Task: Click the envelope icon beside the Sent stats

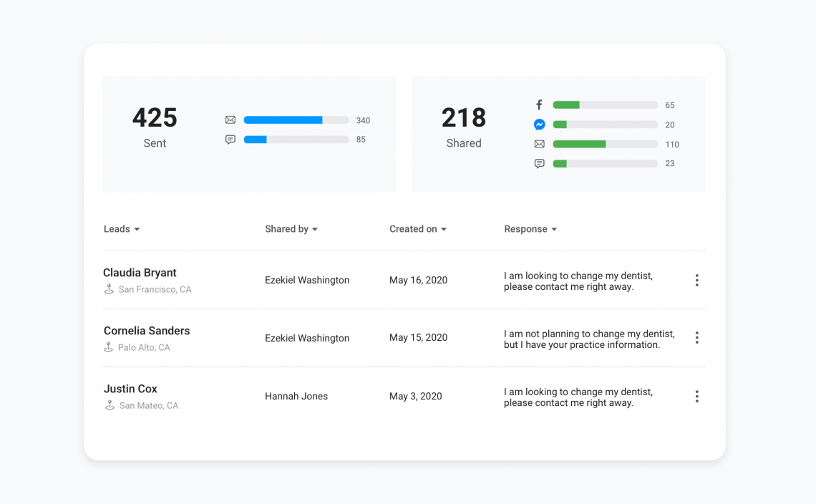Action: pyautogui.click(x=230, y=120)
